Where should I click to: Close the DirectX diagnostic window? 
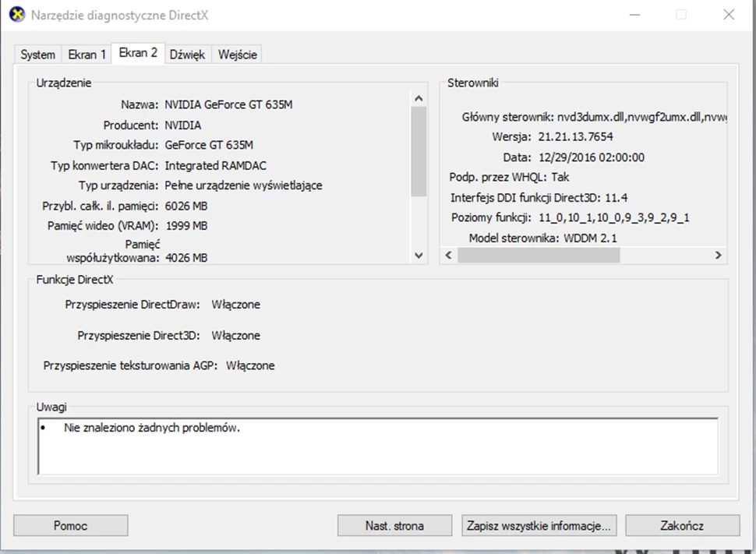pos(729,15)
